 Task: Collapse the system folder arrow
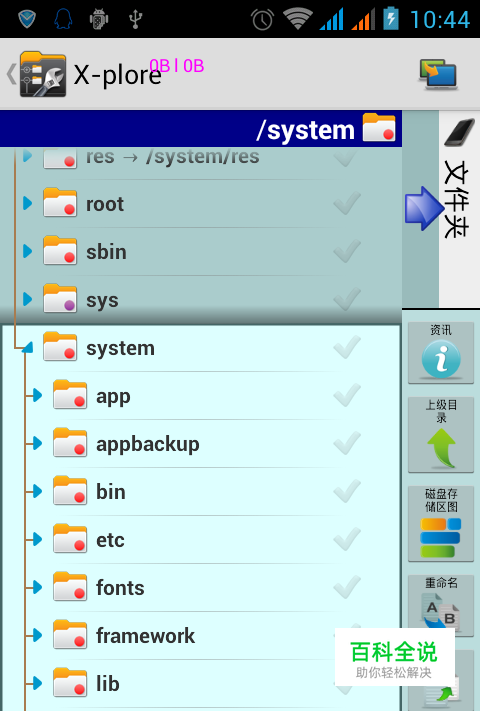coord(28,348)
